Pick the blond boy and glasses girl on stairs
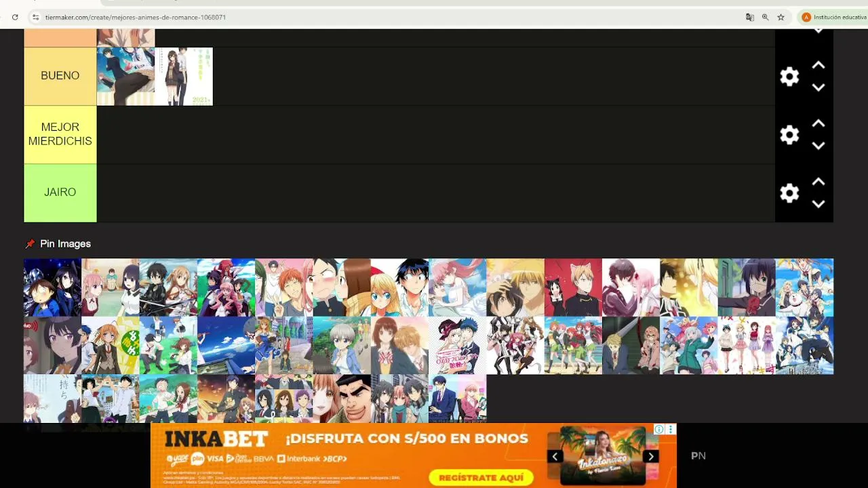This screenshot has height=488, width=868. pos(631,346)
